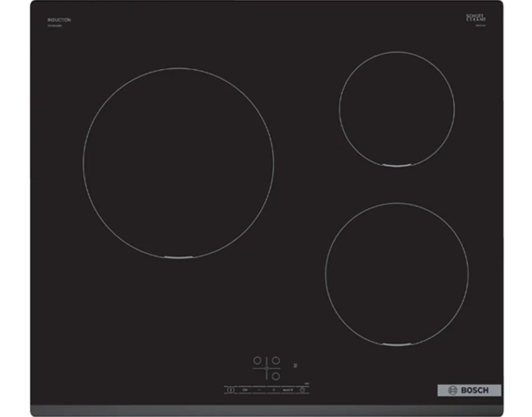The image size is (532, 417).
Task: Click the front marker of lower-right zone
Action: [x=396, y=345]
